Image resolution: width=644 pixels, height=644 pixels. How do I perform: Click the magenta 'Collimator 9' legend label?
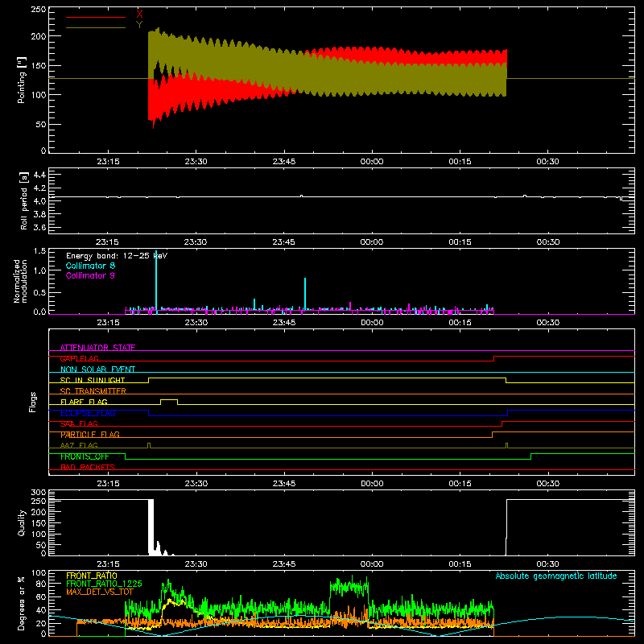pyautogui.click(x=90, y=275)
